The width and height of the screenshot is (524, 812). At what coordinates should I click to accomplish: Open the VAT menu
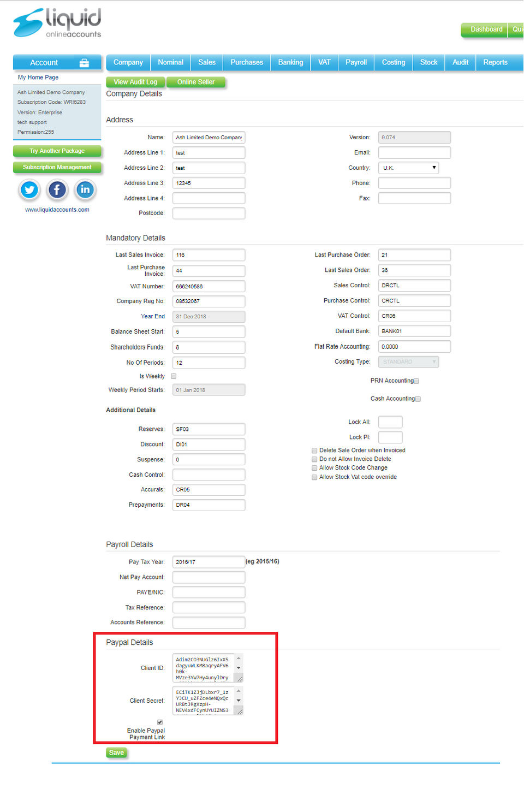pyautogui.click(x=324, y=62)
